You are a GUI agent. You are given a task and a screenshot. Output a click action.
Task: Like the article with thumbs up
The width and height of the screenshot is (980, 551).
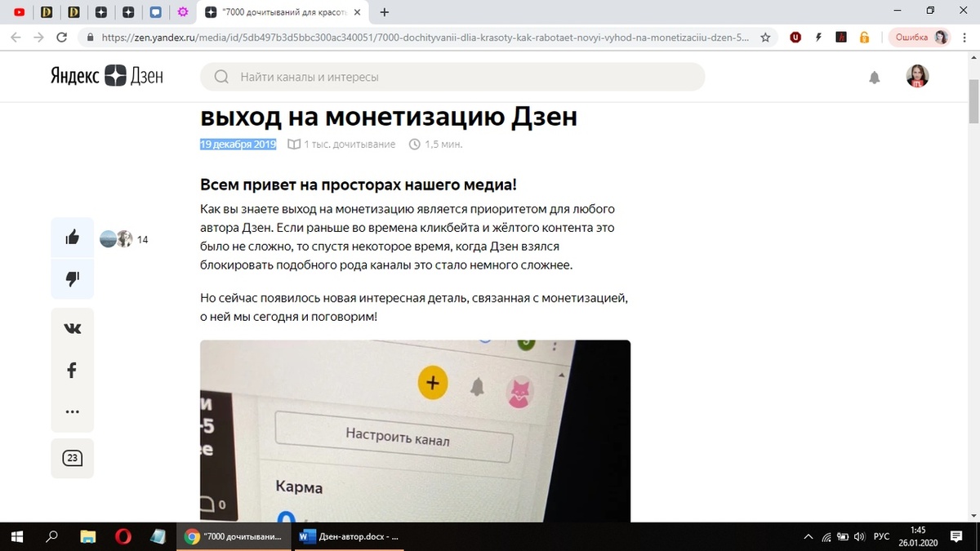click(x=72, y=237)
